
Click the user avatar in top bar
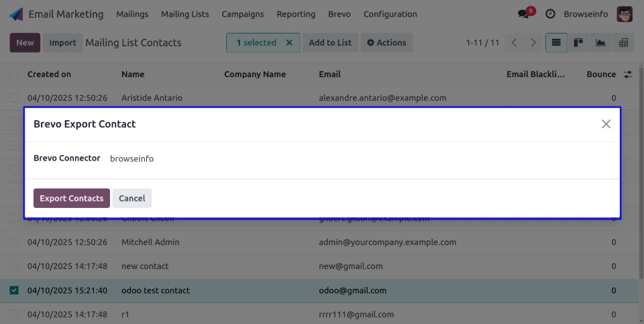[624, 14]
